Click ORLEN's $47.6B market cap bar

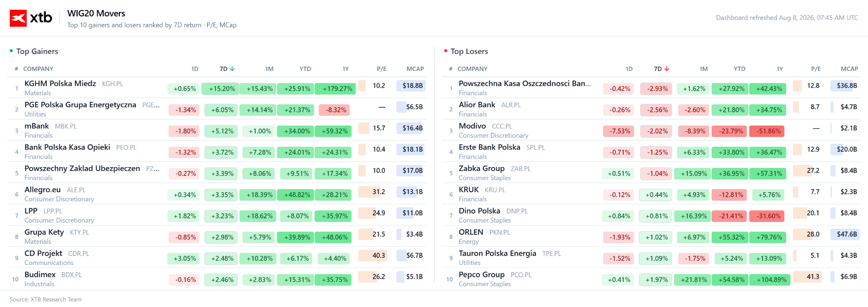pos(845,234)
